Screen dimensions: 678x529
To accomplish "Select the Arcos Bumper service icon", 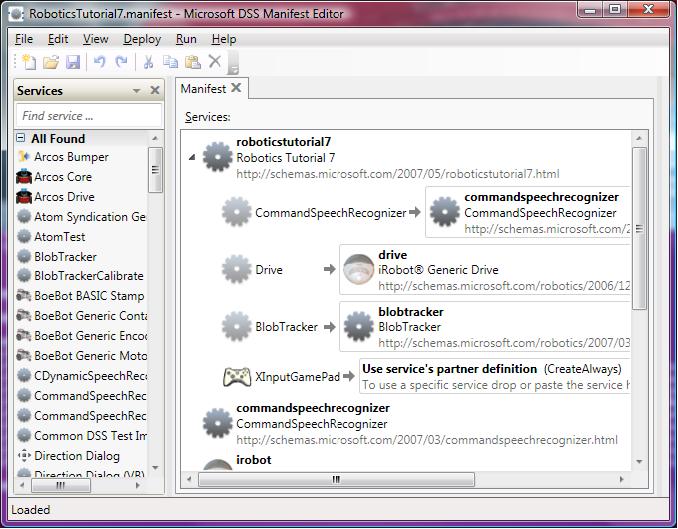I will [x=24, y=157].
